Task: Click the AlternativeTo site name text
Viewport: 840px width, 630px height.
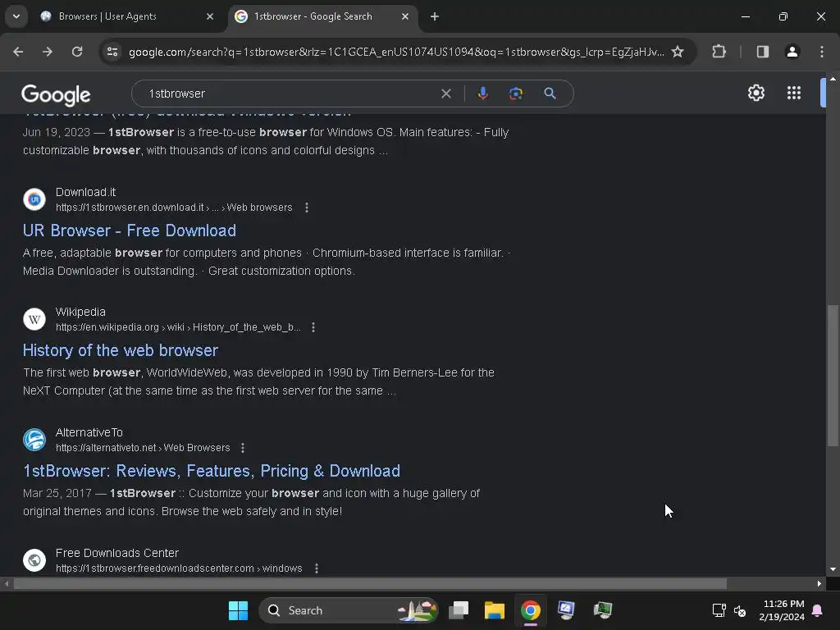Action: tap(89, 432)
